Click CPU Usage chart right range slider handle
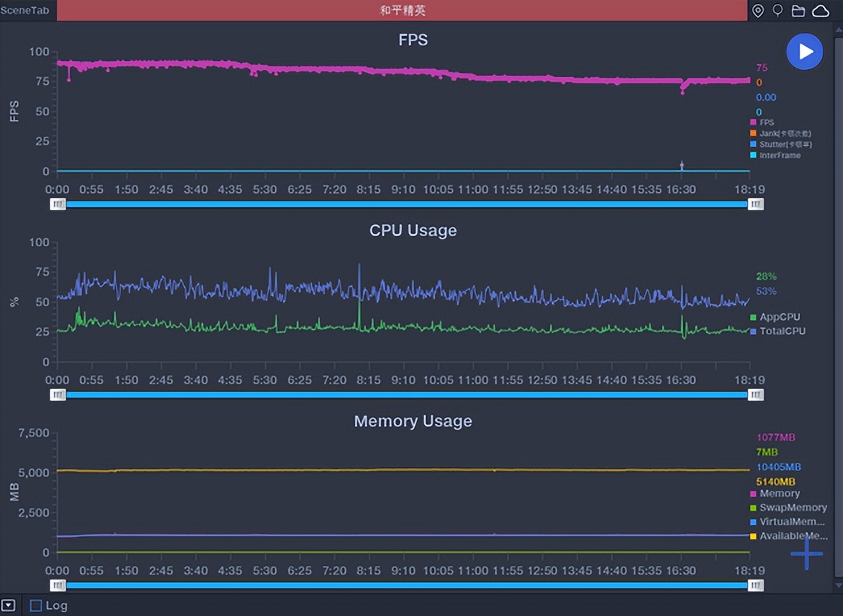This screenshot has width=843, height=616. [756, 395]
